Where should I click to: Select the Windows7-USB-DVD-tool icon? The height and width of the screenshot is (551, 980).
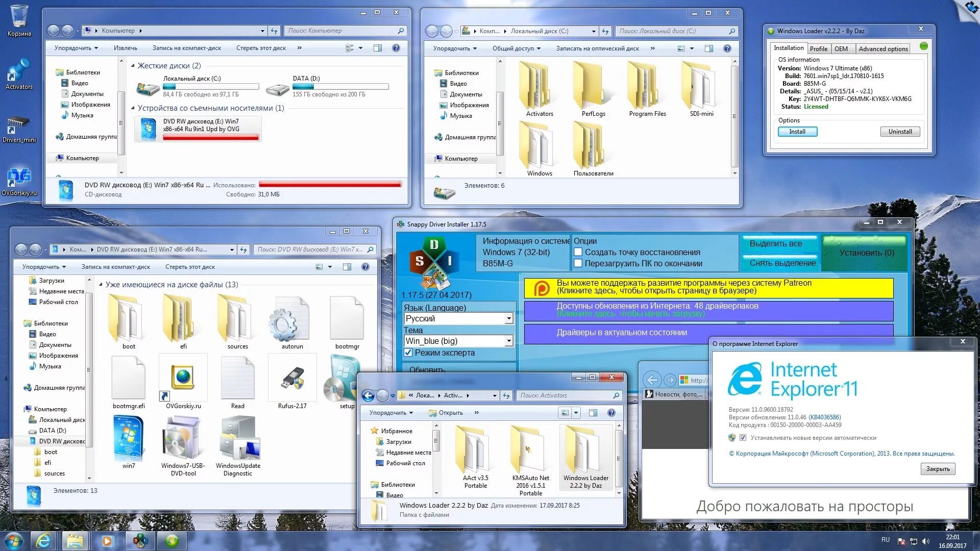coord(183,446)
